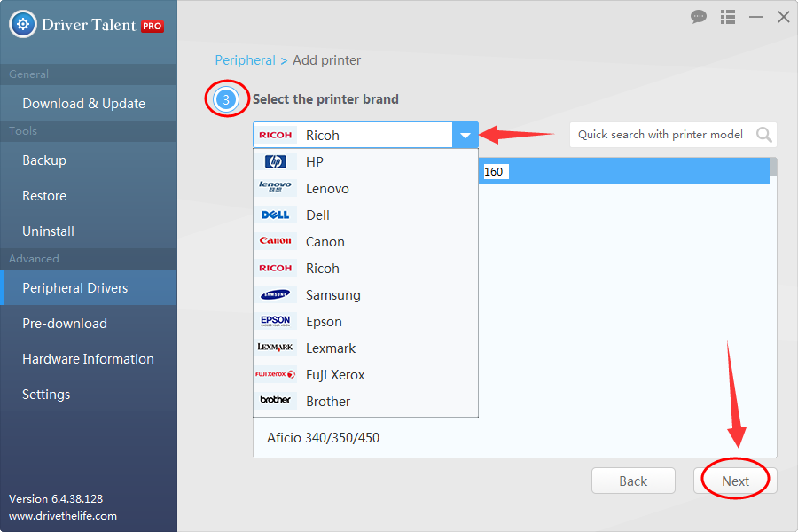Choose Dell from the brand list
Image resolution: width=798 pixels, height=532 pixels.
point(365,215)
